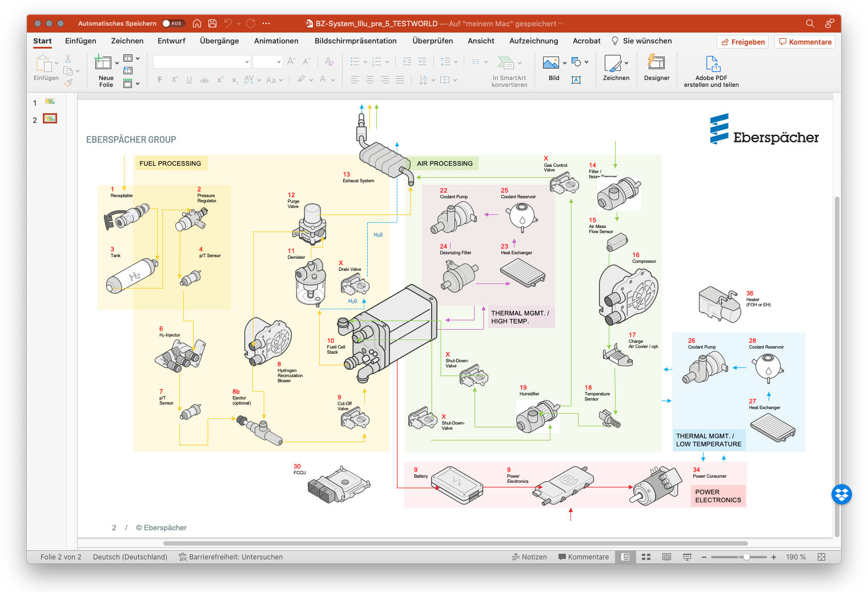Toggle Automatisches Speichern switch
868x592 pixels.
coord(172,23)
